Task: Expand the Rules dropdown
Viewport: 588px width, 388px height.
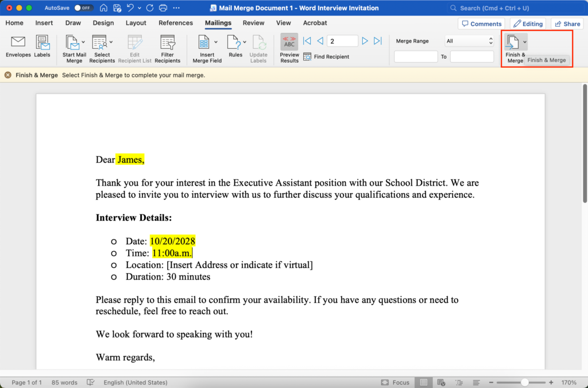Action: [x=245, y=42]
